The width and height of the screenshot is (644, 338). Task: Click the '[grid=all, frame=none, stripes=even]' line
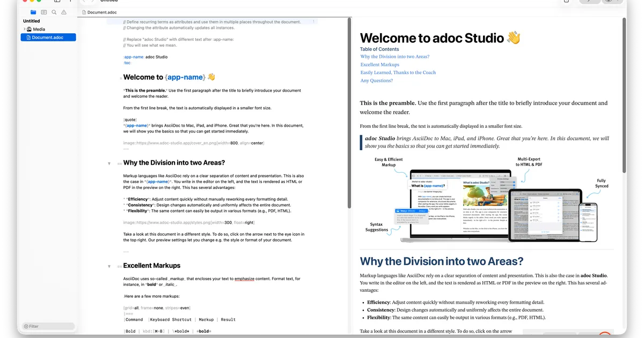click(x=157, y=307)
